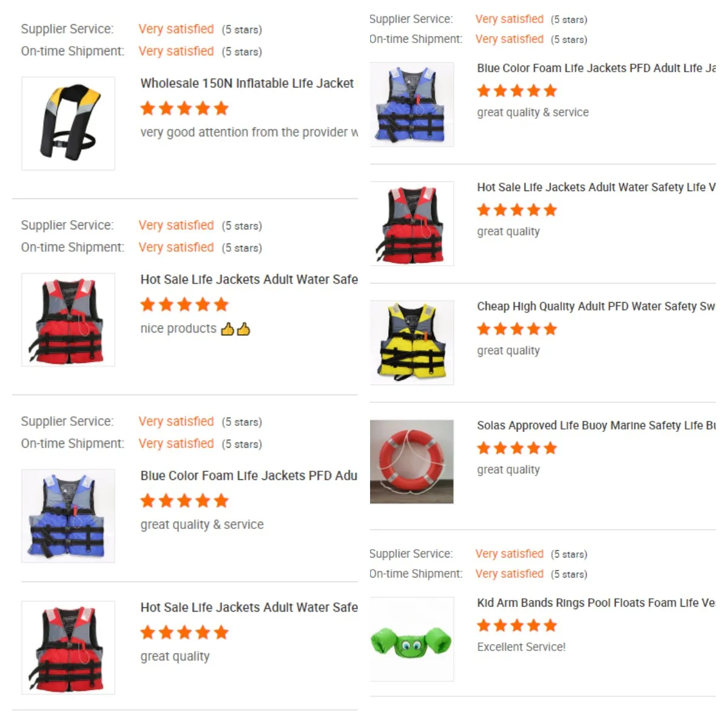The height and width of the screenshot is (728, 728).
Task: Open the red life jacket thumbnail in right column
Action: (x=412, y=223)
